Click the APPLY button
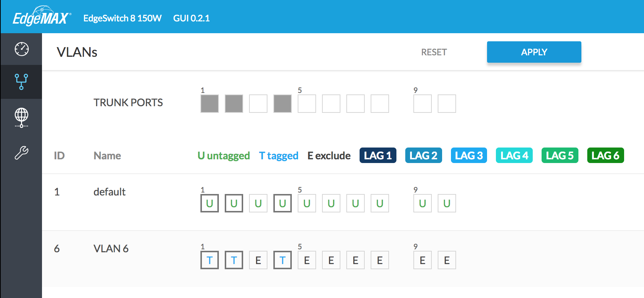 point(534,52)
